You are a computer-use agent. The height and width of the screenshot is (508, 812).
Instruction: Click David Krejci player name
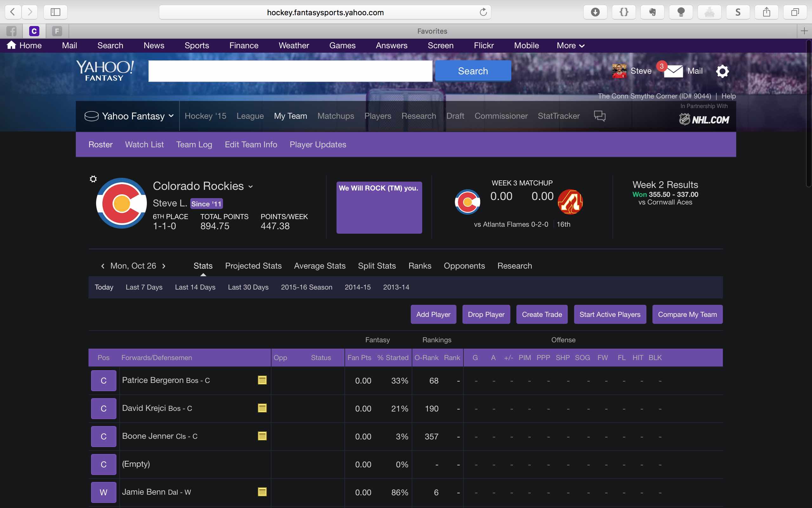144,408
